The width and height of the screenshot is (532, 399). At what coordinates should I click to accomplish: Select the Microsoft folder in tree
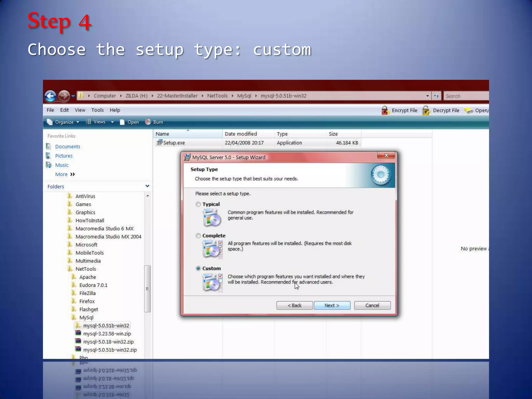tap(86, 245)
